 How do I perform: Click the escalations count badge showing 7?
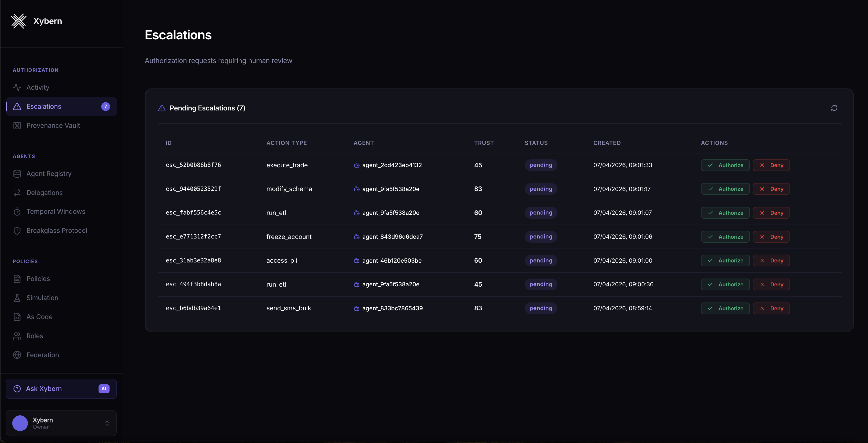click(x=105, y=106)
